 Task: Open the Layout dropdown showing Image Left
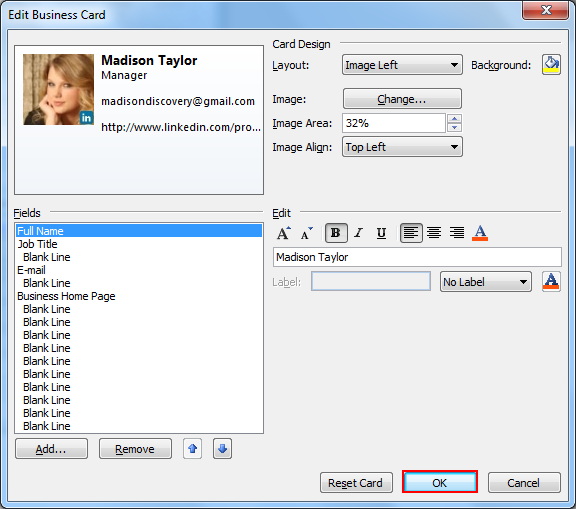(x=402, y=65)
